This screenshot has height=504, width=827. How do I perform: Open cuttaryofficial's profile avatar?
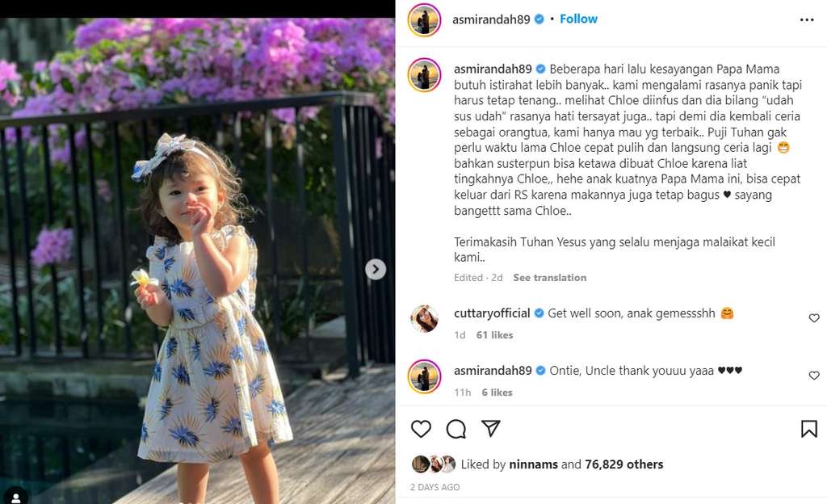424,319
